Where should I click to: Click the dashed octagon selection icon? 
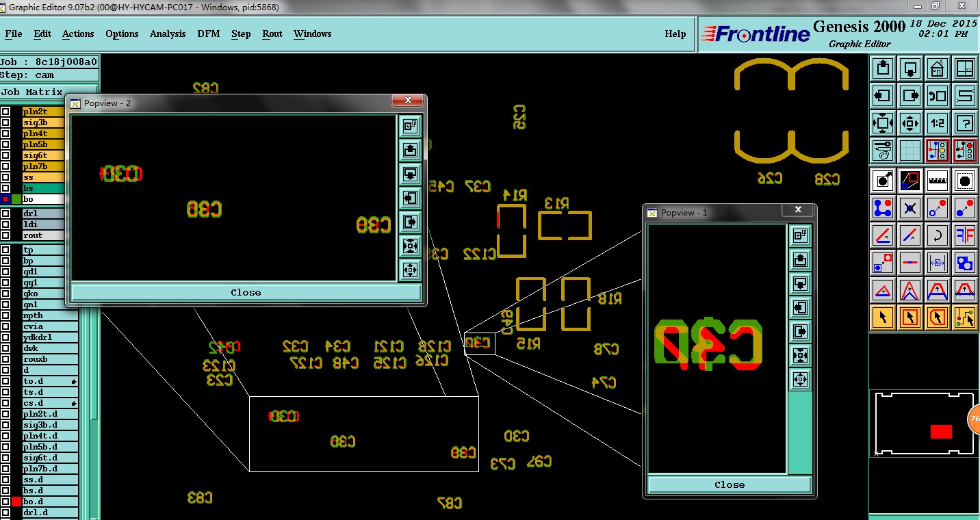965,181
